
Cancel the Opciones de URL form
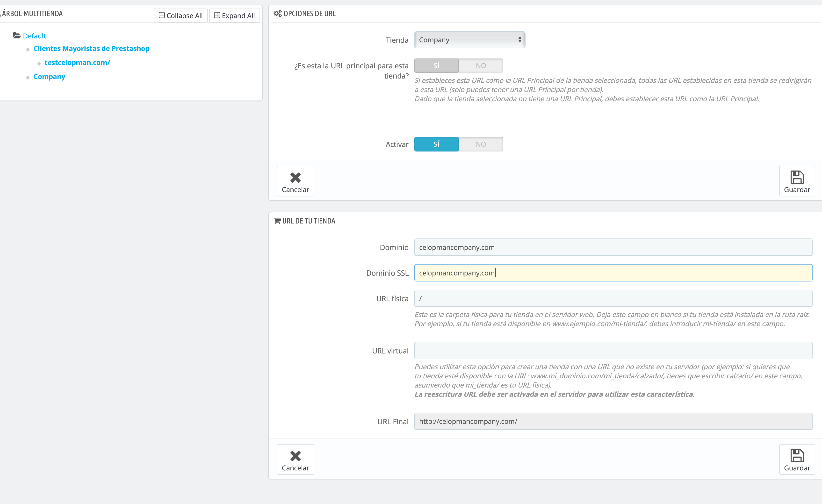pyautogui.click(x=295, y=181)
